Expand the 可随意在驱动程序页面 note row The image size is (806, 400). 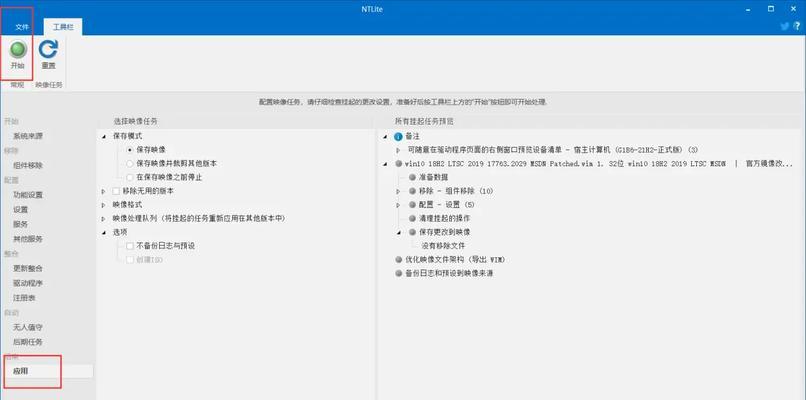(x=399, y=150)
